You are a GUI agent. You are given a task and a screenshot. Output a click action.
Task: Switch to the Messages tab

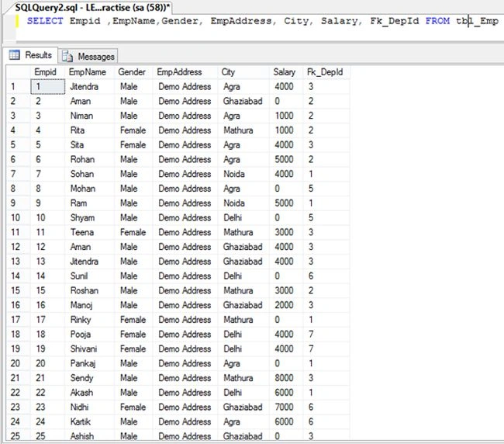pos(88,56)
